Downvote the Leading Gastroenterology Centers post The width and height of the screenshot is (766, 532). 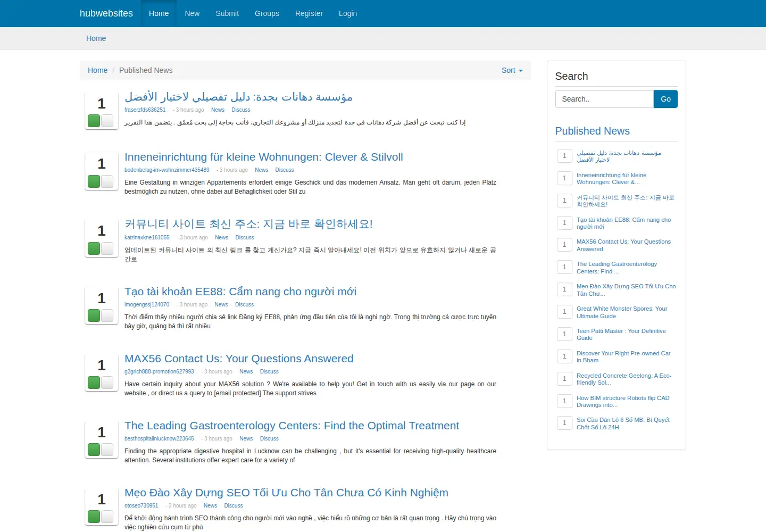click(107, 450)
